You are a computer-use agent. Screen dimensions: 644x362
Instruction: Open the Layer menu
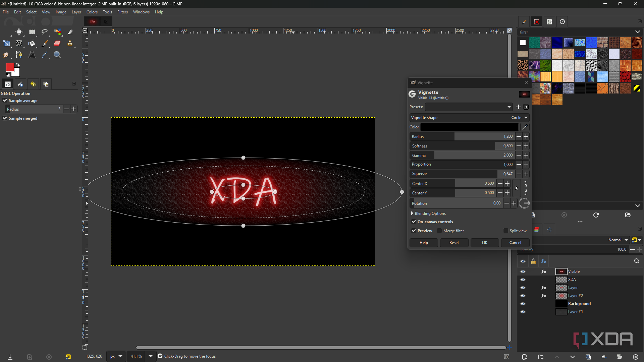coord(76,12)
